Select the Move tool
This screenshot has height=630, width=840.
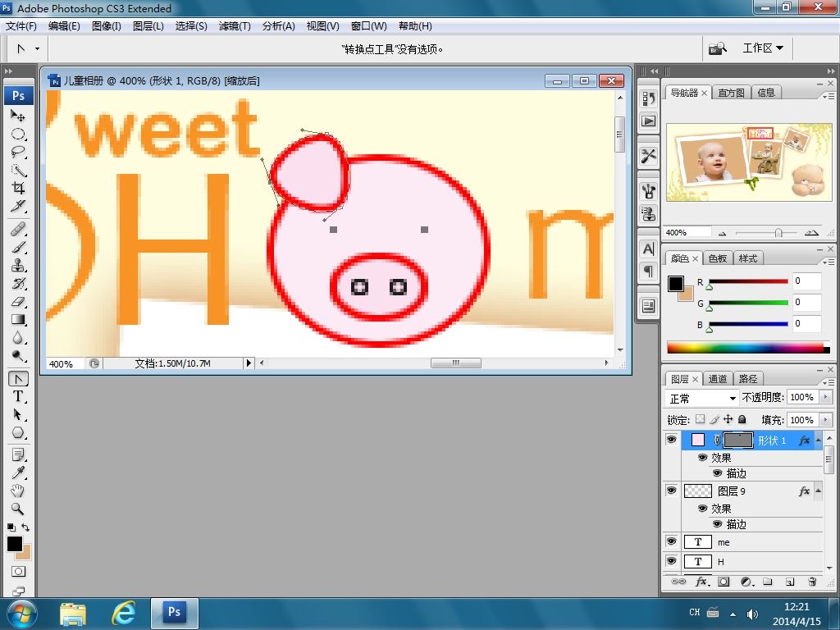(x=18, y=116)
